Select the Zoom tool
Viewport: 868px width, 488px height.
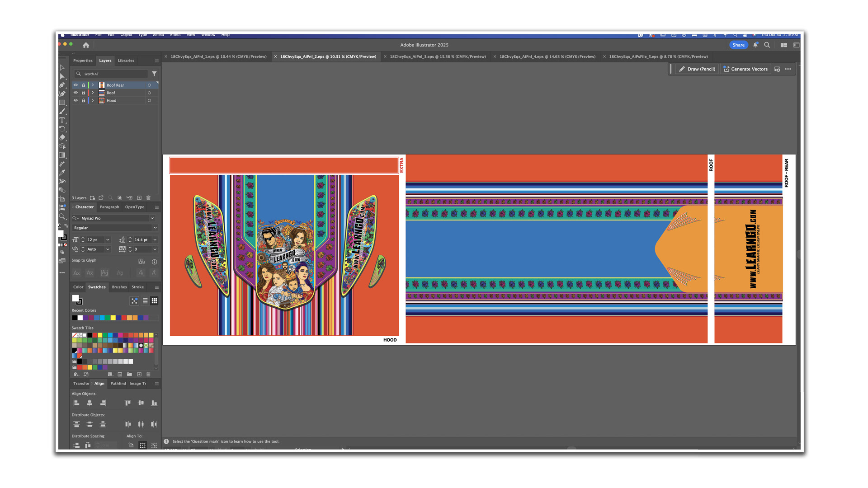62,216
